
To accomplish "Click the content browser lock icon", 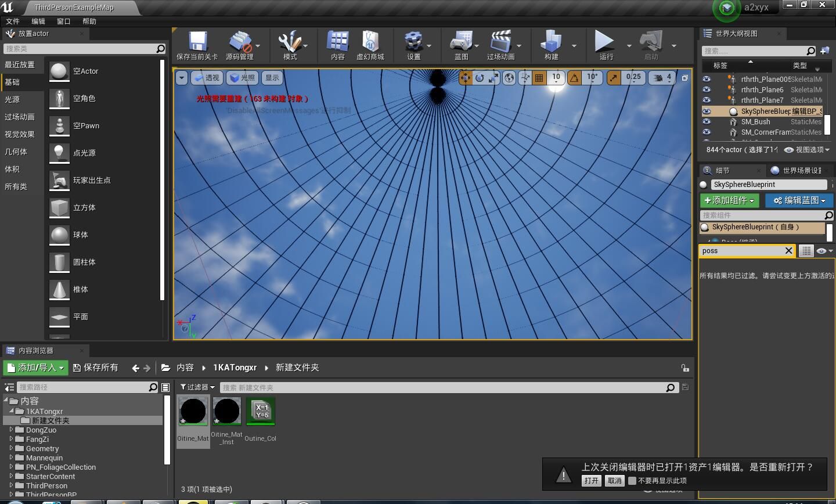I will tap(685, 368).
